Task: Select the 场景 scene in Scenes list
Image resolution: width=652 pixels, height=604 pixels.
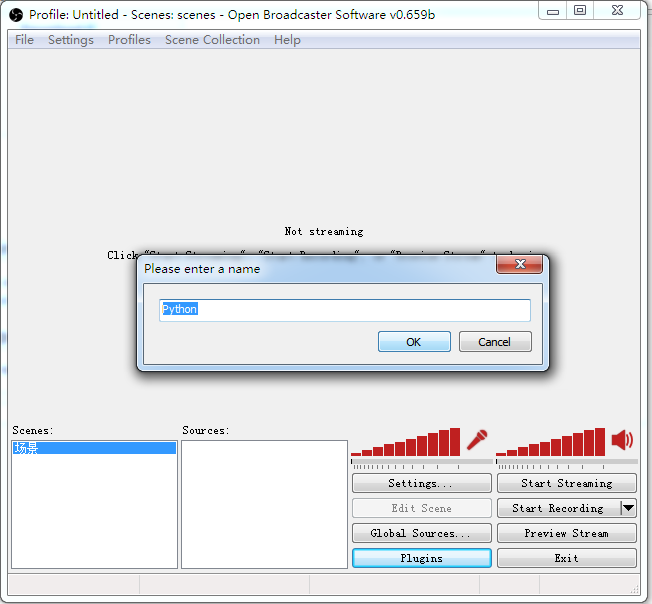Action: tap(94, 448)
